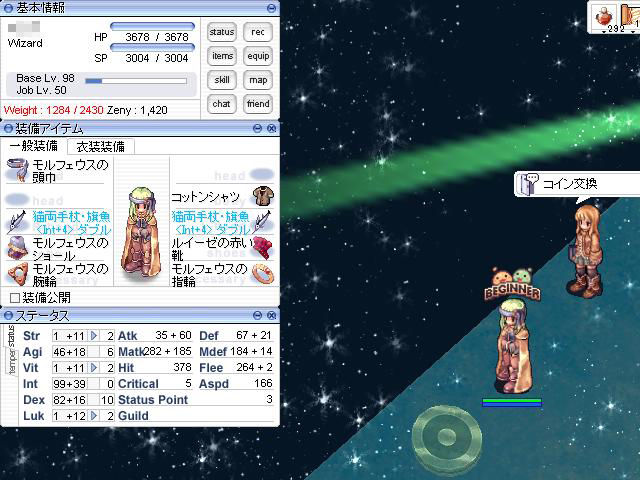Collapse the 装備アイテム title circle icon

point(8,129)
